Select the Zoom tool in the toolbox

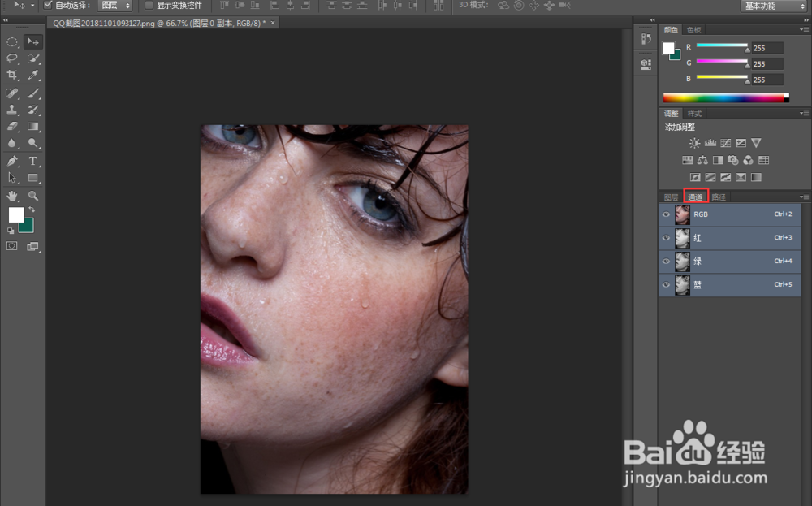[x=33, y=196]
